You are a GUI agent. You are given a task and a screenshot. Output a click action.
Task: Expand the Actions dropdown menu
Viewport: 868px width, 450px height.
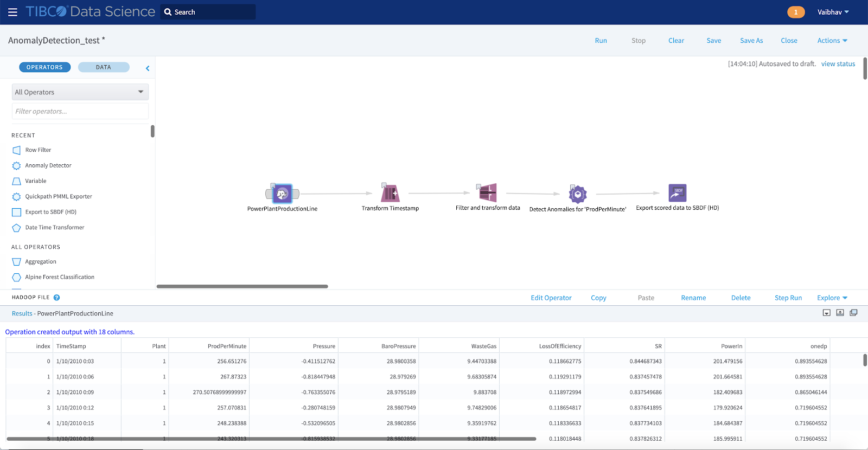(x=832, y=41)
